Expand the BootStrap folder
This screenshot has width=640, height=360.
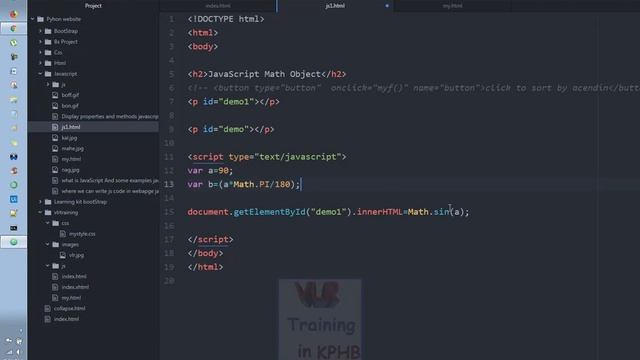point(40,31)
